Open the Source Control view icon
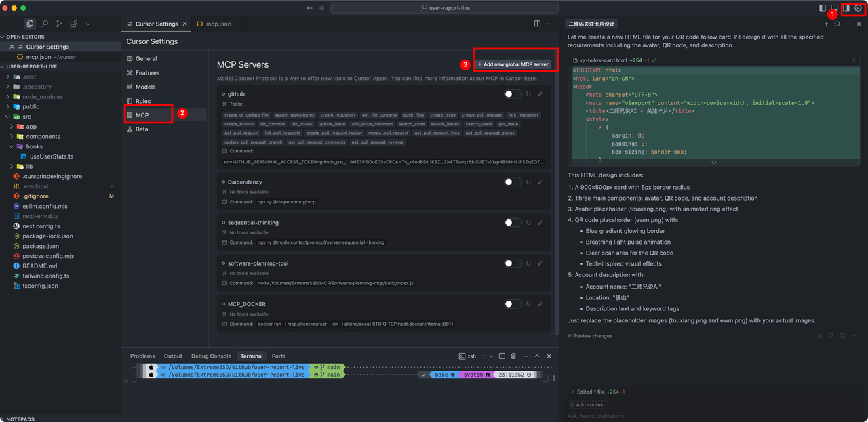 [59, 24]
